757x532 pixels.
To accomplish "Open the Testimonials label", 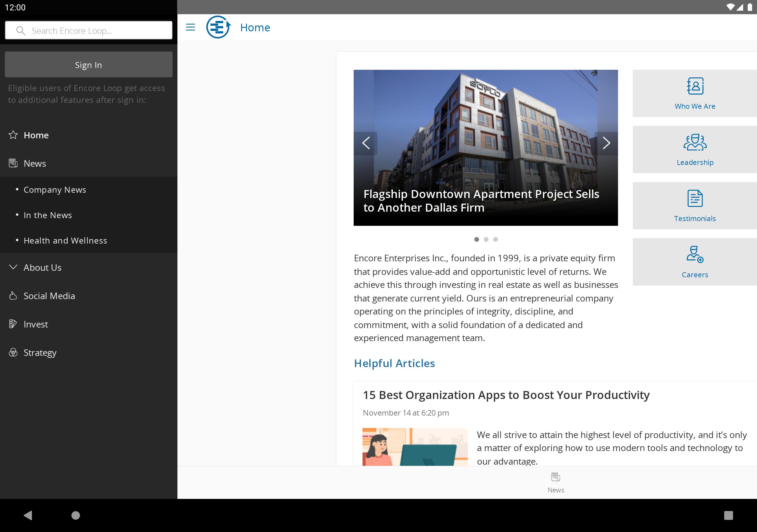I will tap(695, 218).
